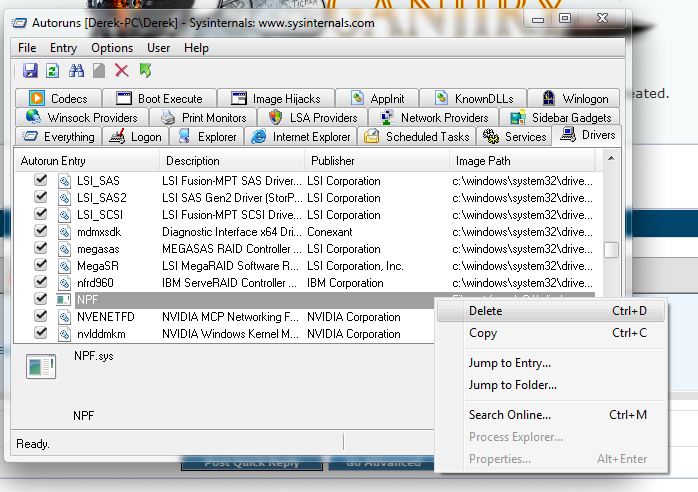Open the File menu
This screenshot has width=698, height=492.
[27, 48]
